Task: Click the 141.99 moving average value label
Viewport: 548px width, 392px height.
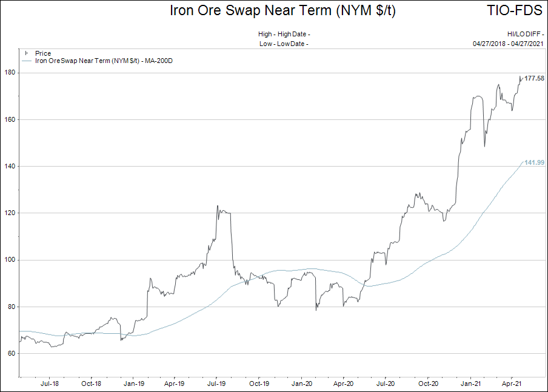Action: [534, 162]
